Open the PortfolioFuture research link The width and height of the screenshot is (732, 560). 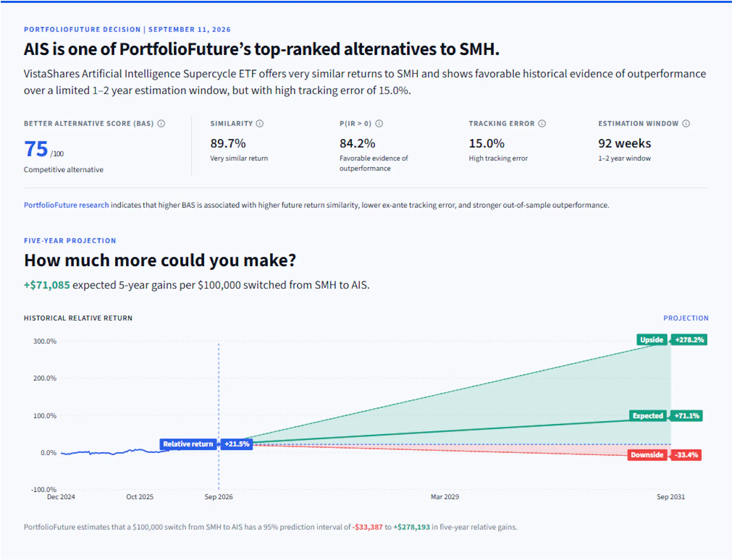point(66,205)
